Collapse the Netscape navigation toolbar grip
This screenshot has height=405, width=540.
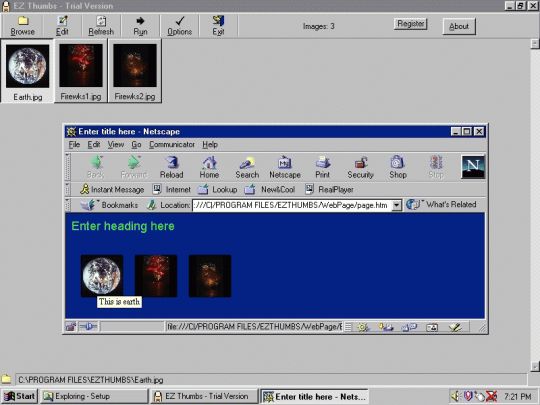click(x=68, y=167)
